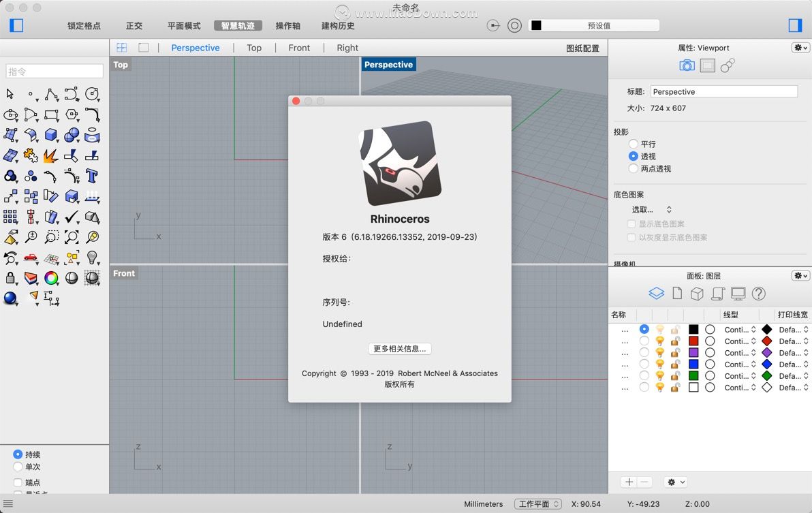Open the light bulb tool
This screenshot has width=812, height=513.
click(x=92, y=258)
